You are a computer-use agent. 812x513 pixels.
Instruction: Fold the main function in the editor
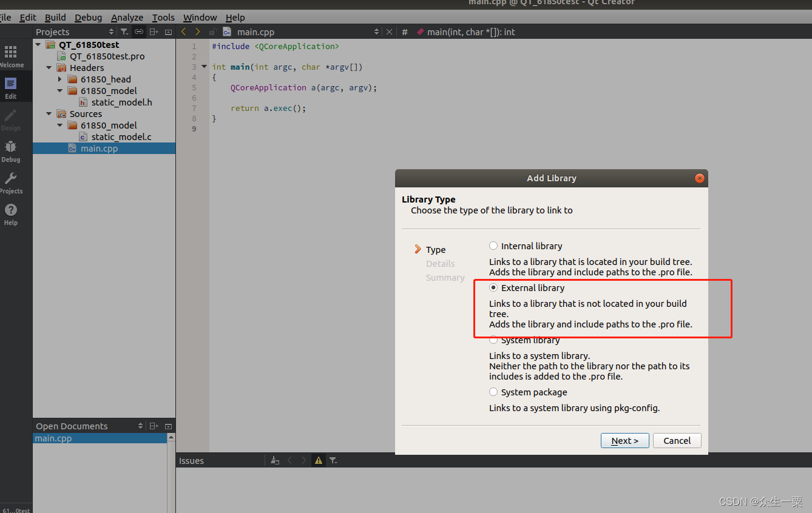pos(204,67)
